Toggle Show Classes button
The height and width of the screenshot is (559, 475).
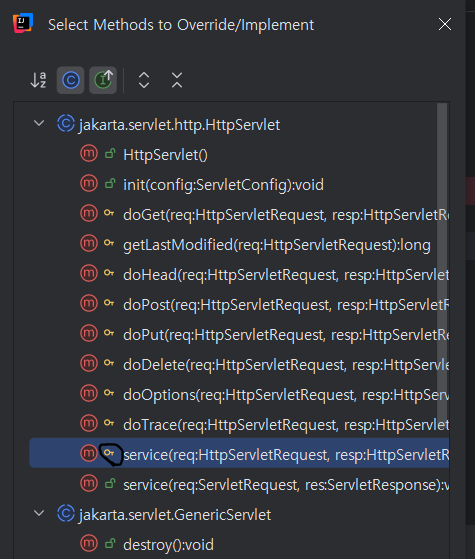pyautogui.click(x=71, y=80)
